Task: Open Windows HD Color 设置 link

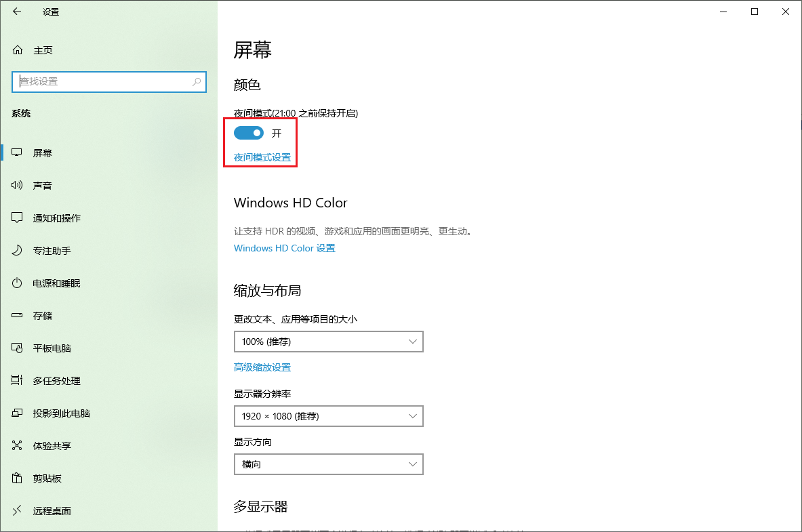Action: pos(284,248)
